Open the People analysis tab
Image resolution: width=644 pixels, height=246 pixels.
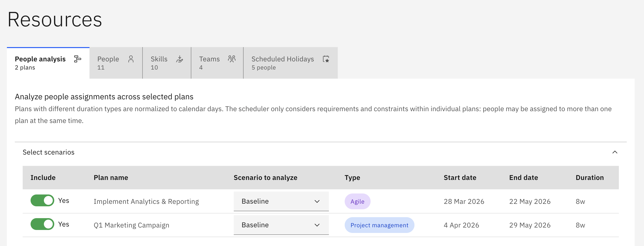click(48, 63)
